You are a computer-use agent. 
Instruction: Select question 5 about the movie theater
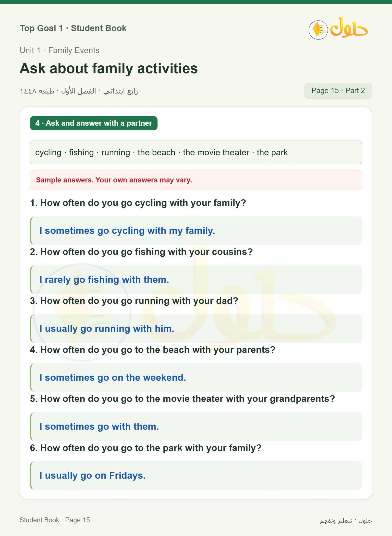coord(182,399)
